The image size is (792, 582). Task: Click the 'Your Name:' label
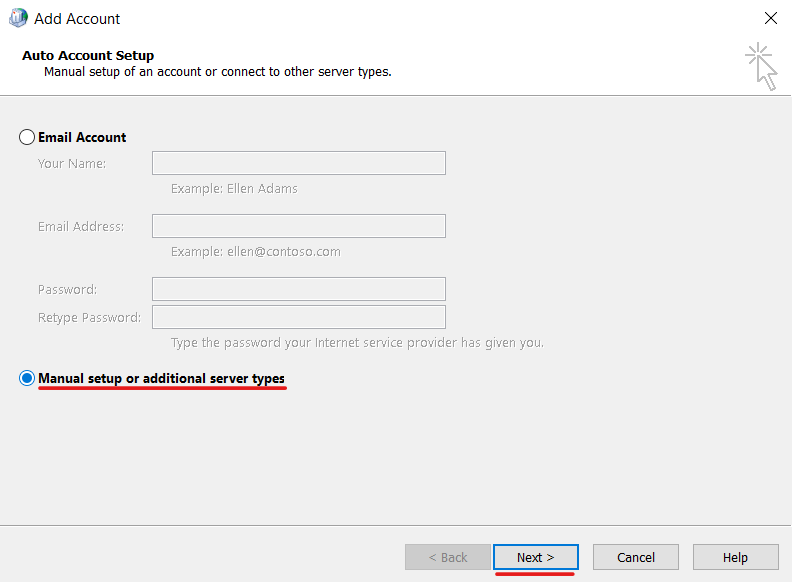[72, 163]
